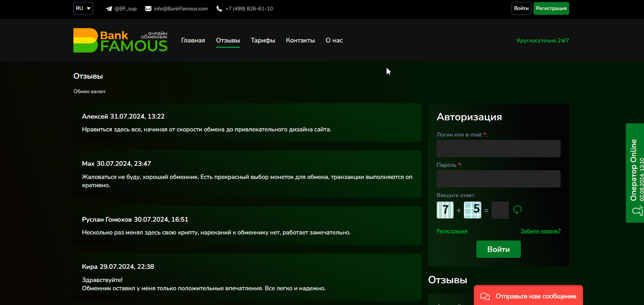This screenshot has width=644, height=305.
Task: Switch to the Тарифы page
Action: [x=263, y=41]
